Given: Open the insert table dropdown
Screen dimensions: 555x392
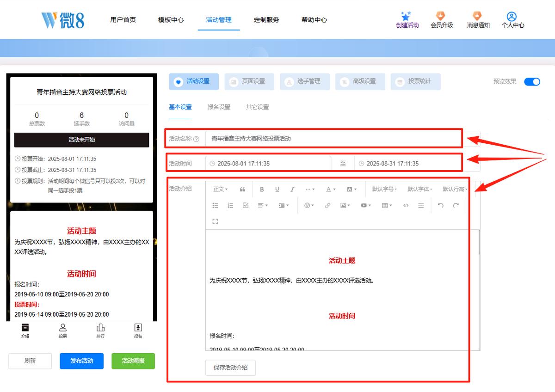Looking at the screenshot, I should (x=387, y=205).
